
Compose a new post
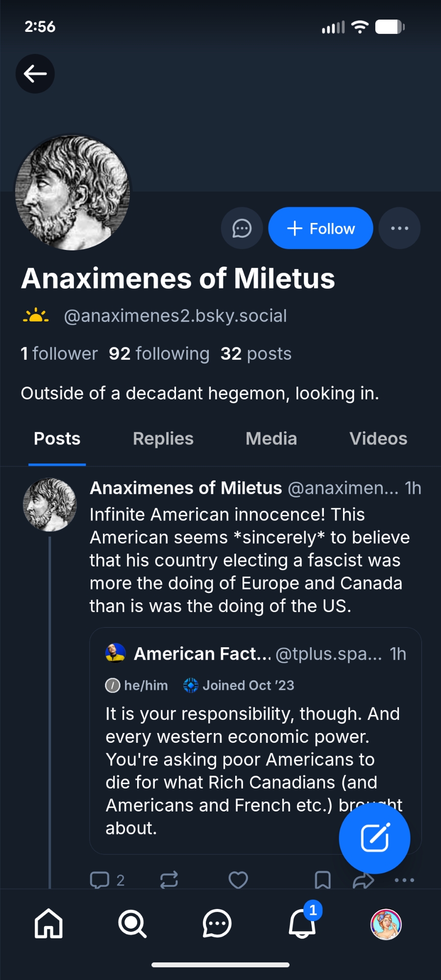point(374,838)
